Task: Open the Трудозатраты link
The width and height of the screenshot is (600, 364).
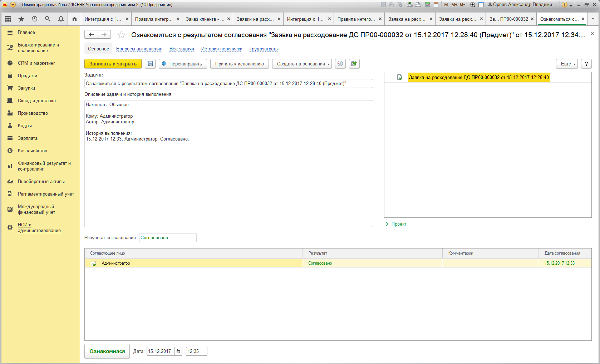Action: pos(264,49)
